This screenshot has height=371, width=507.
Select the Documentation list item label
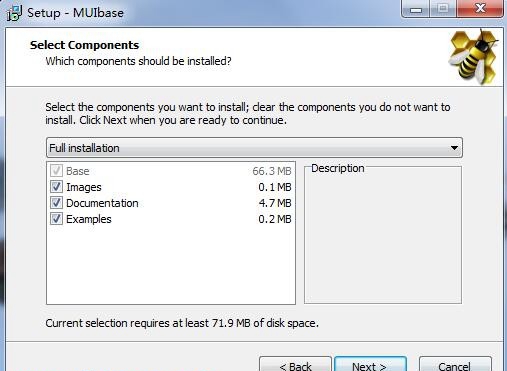click(x=102, y=203)
